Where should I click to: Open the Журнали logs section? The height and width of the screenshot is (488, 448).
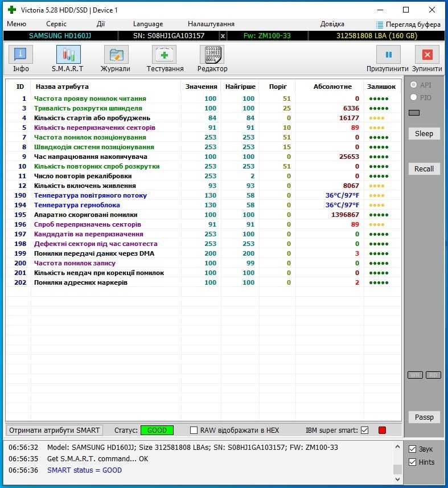point(116,59)
